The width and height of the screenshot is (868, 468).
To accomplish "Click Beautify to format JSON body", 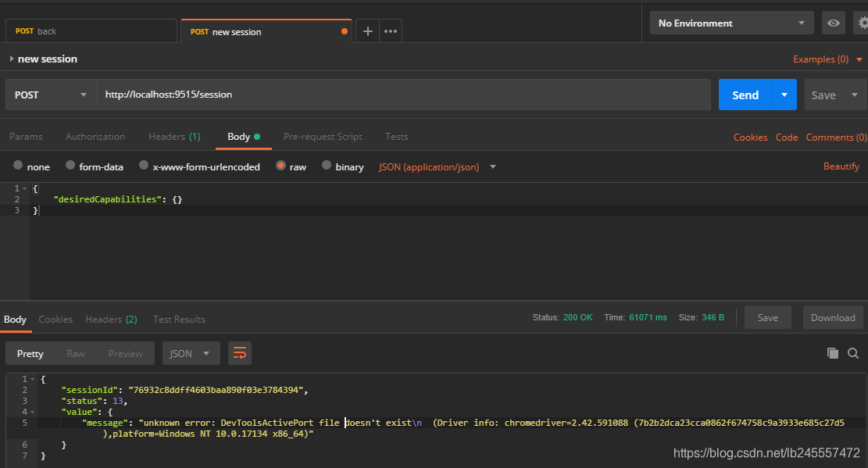I will coord(841,166).
